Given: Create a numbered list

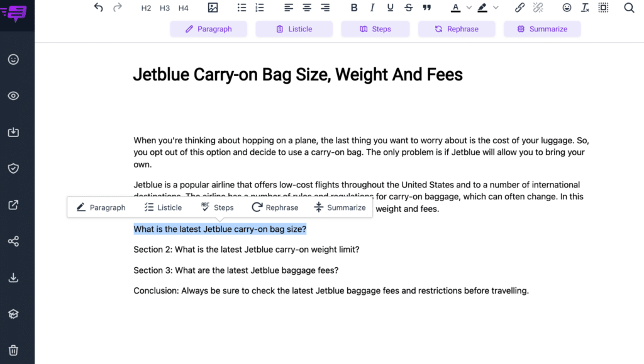Looking at the screenshot, I should click(260, 8).
